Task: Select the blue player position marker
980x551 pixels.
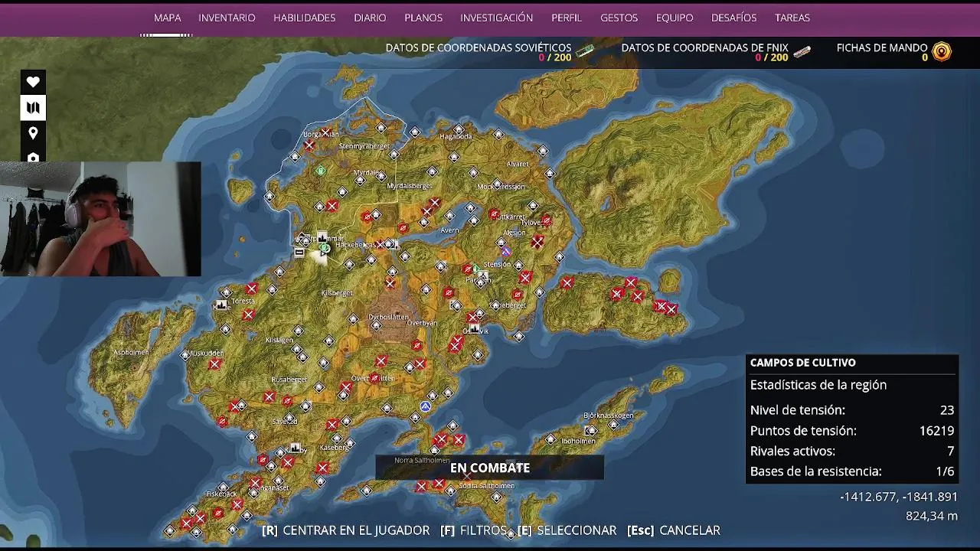Action: (425, 406)
